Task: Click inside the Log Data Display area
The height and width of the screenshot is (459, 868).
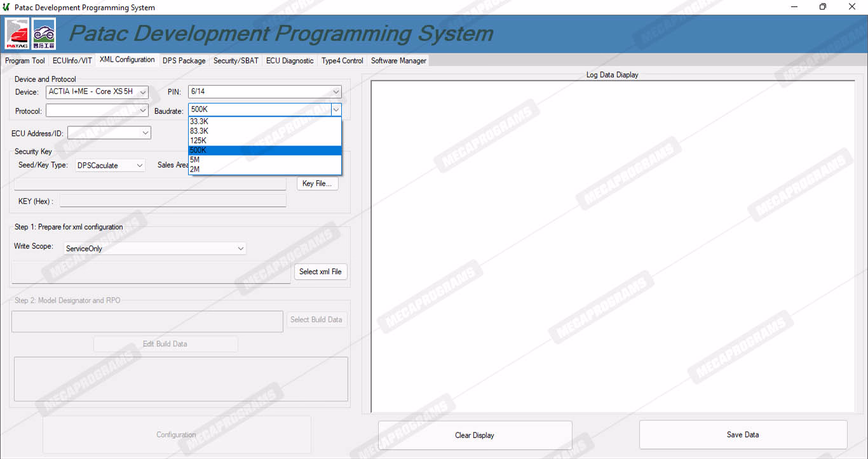Action: [x=613, y=246]
